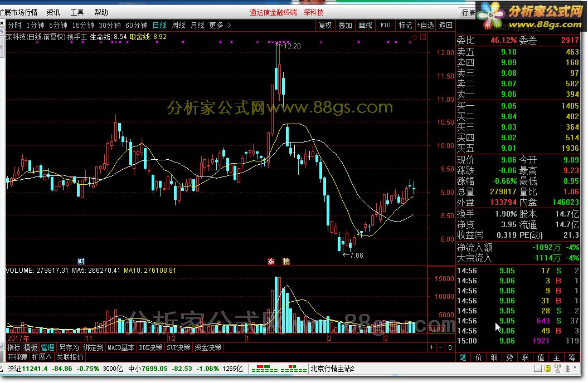The image size is (588, 383).
Task: Click the 买一 9.05 bid price row
Action: coord(518,106)
